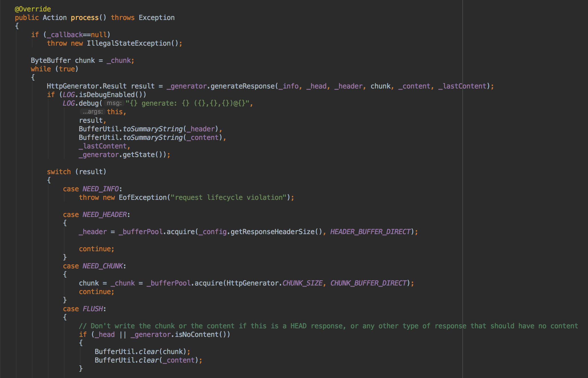Click the EofException class name
The width and height of the screenshot is (588, 378).
pyautogui.click(x=142, y=198)
